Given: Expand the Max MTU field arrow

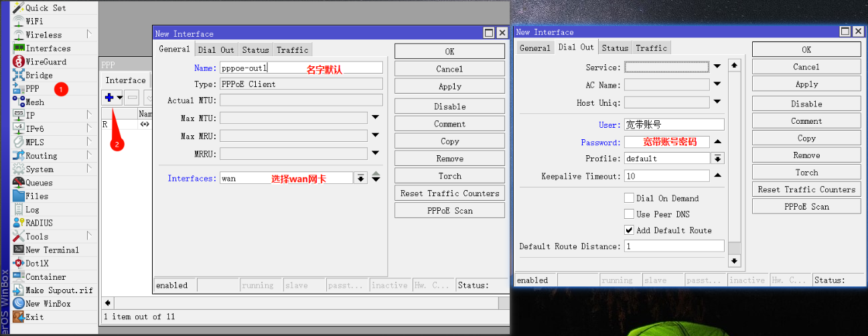Looking at the screenshot, I should click(x=375, y=118).
